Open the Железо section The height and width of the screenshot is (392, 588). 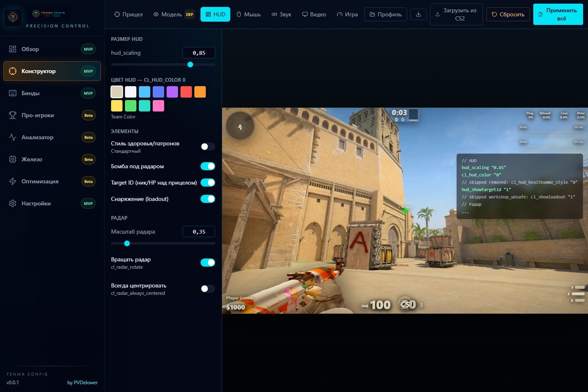pos(52,159)
